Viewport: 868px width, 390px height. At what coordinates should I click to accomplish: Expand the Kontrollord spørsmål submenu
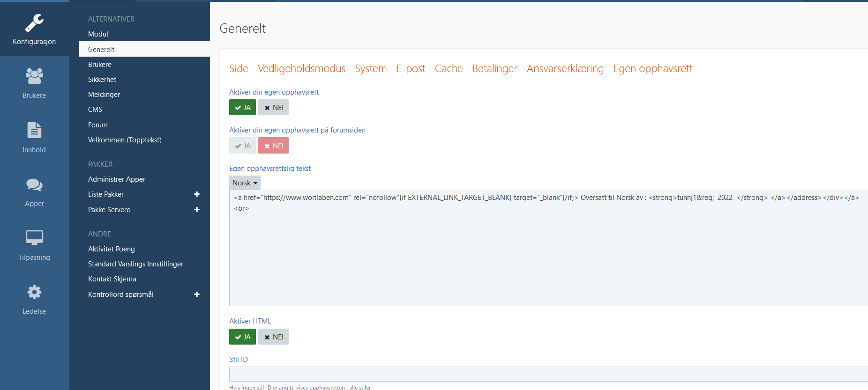(x=197, y=294)
